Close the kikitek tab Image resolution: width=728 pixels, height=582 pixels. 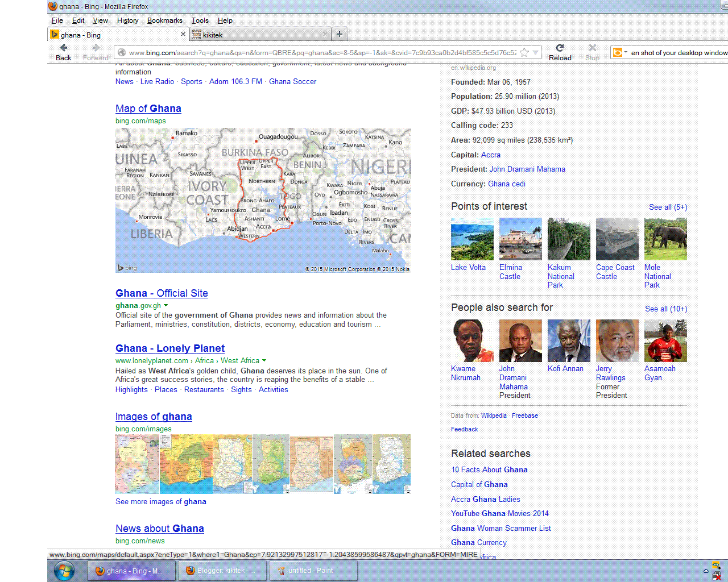point(325,34)
